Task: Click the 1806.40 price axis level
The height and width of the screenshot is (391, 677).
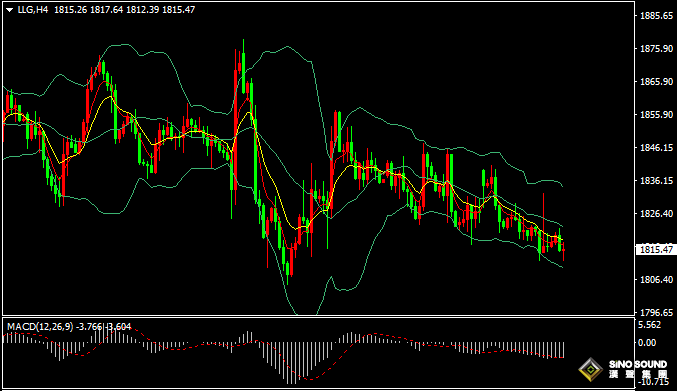Action: tap(656, 280)
